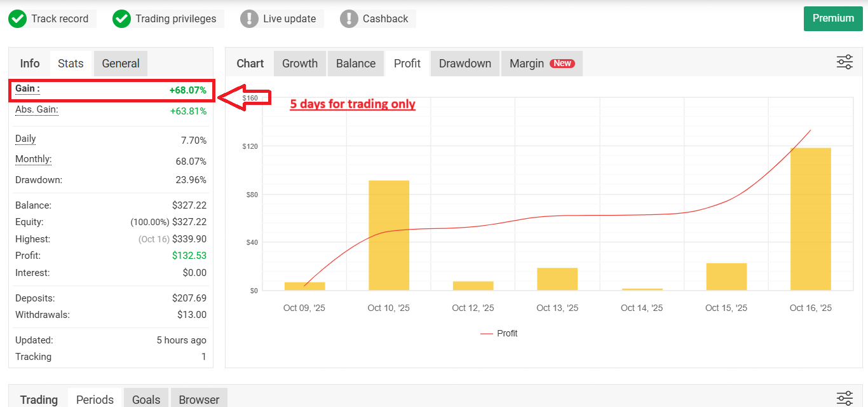The image size is (868, 407).
Task: Open Trading section settings sliders icon
Action: [x=844, y=399]
